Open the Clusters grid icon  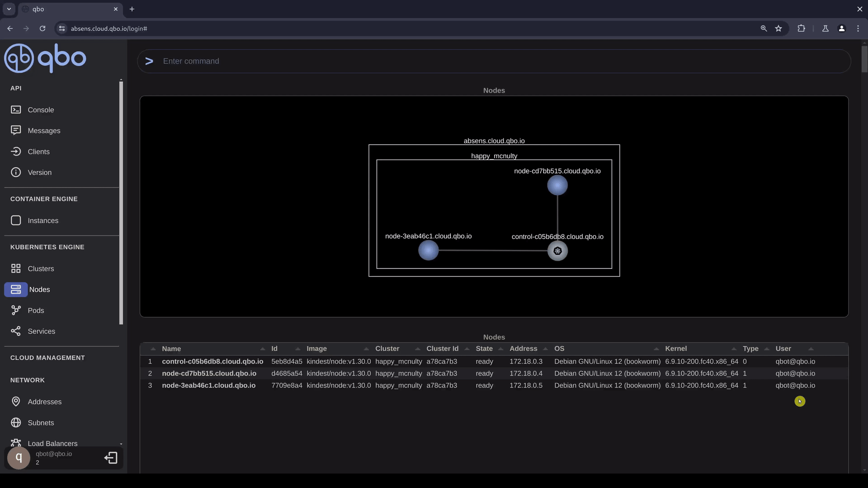pos(16,269)
